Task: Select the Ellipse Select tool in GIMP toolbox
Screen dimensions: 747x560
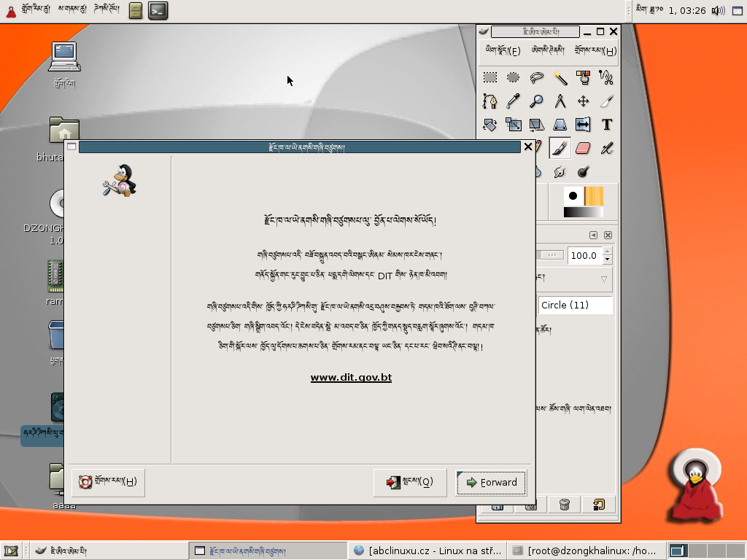Action: [513, 77]
